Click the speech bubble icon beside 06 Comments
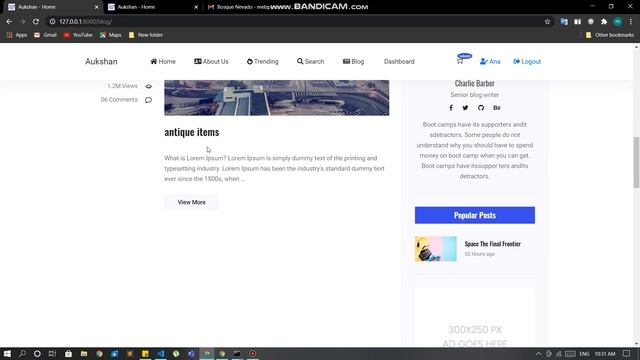 pos(148,100)
